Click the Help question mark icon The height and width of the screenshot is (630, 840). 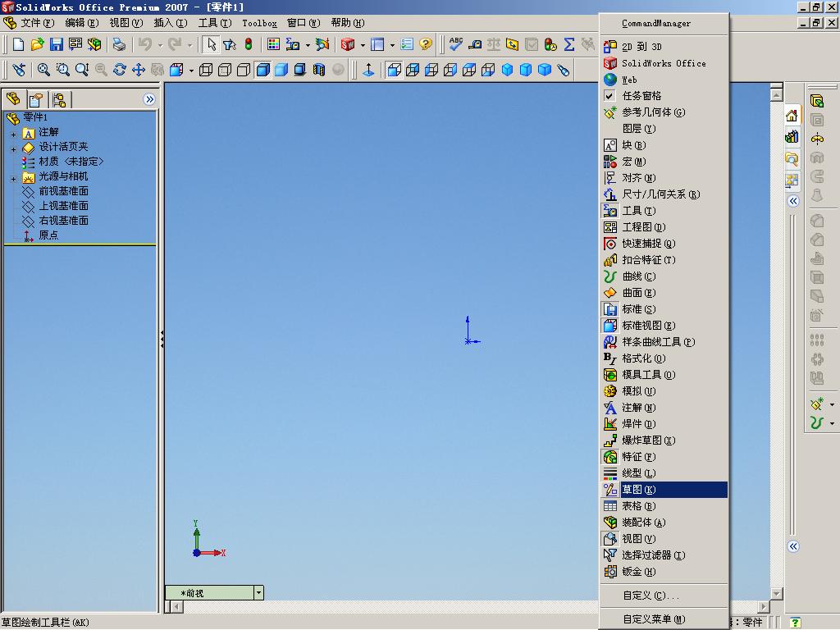(426, 44)
